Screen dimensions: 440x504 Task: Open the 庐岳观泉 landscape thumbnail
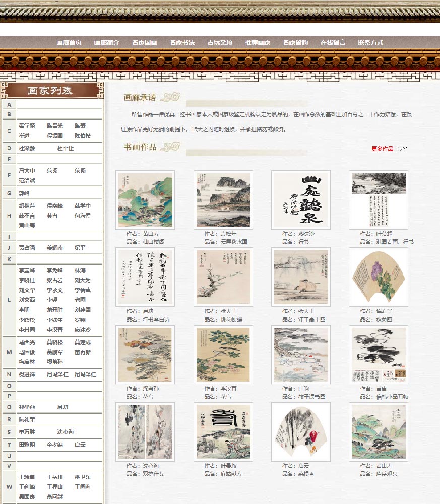pyautogui.click(x=379, y=432)
